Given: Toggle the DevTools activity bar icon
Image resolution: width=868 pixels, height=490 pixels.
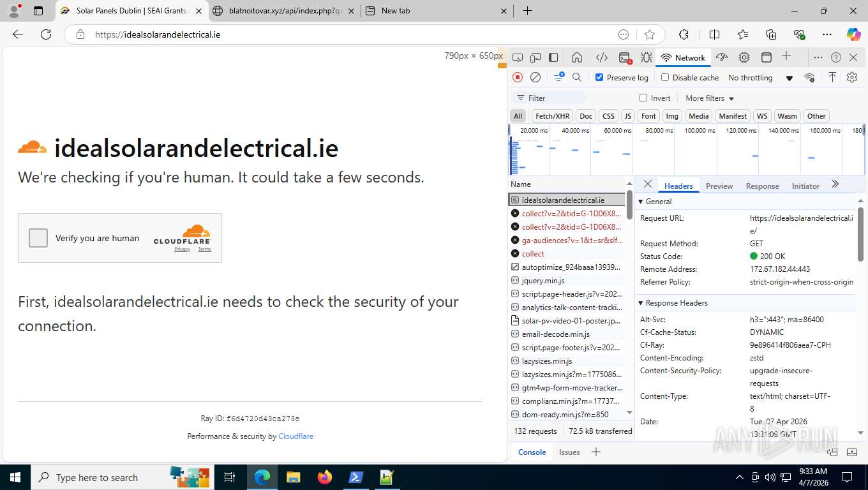Looking at the screenshot, I should [x=553, y=57].
